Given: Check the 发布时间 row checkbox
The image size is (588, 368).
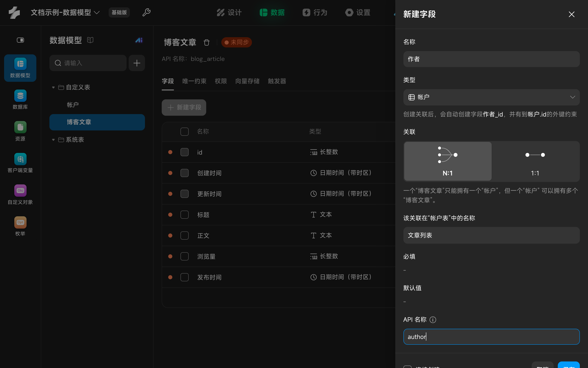Looking at the screenshot, I should pos(184,277).
